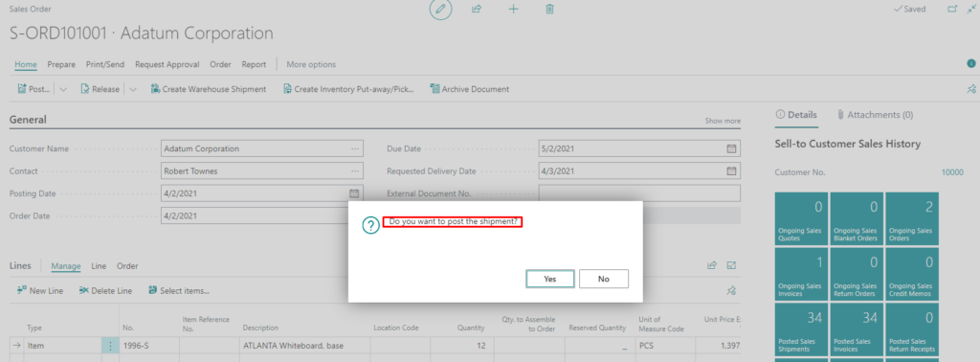
Task: Switch to the Details tab
Action: point(795,115)
